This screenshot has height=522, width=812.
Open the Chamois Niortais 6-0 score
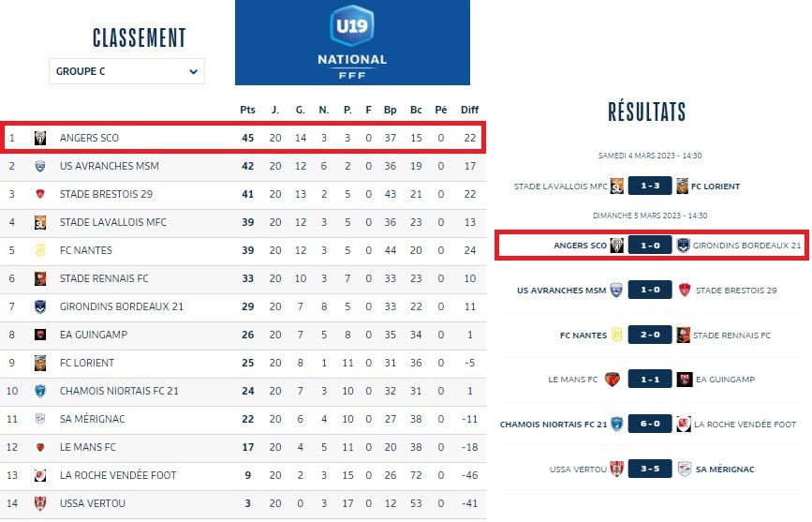click(x=650, y=424)
